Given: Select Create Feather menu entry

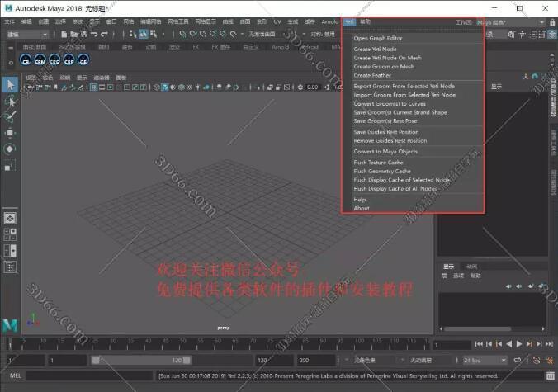Looking at the screenshot, I should [372, 75].
